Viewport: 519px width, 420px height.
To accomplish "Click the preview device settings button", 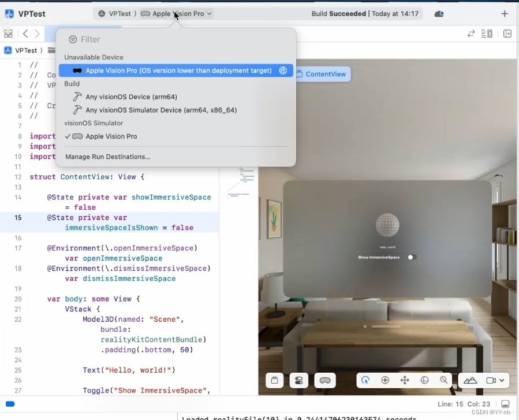I will click(274, 380).
